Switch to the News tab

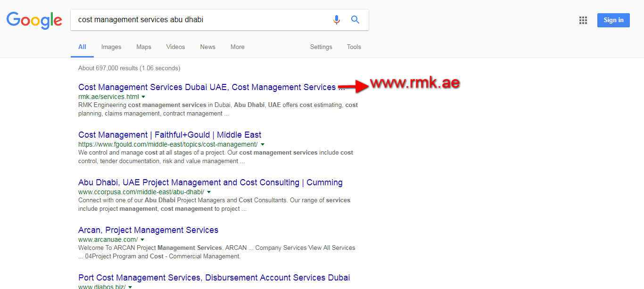click(207, 47)
